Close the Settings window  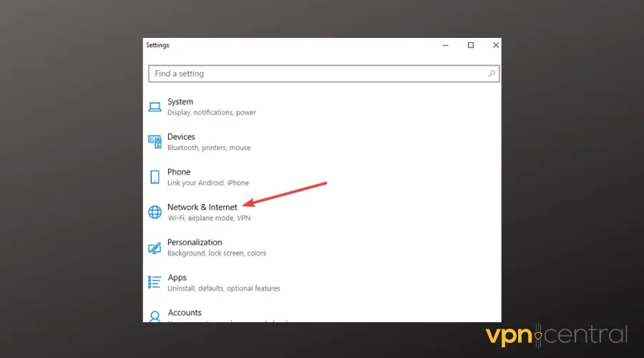coord(495,45)
